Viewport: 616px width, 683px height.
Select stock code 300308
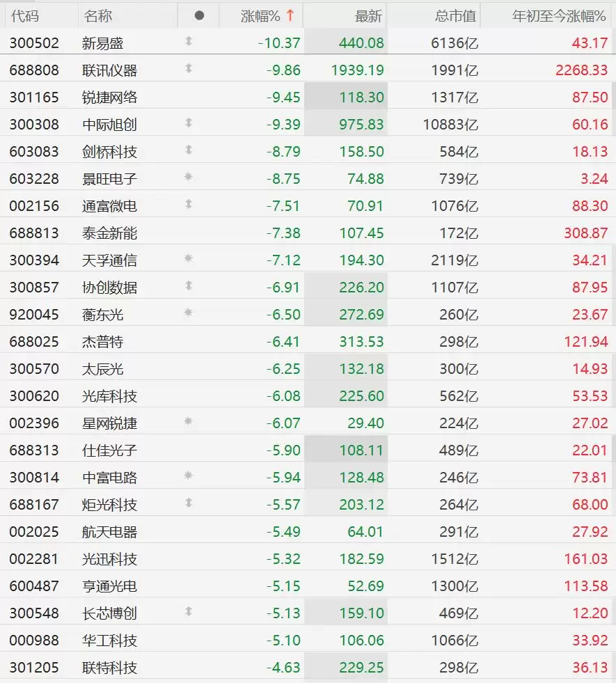coord(34,125)
